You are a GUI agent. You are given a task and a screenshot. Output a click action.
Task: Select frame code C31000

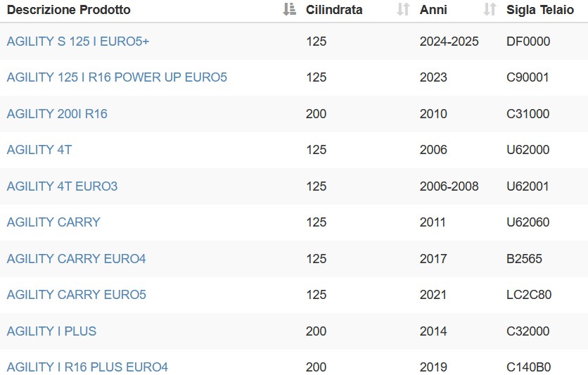pyautogui.click(x=528, y=113)
